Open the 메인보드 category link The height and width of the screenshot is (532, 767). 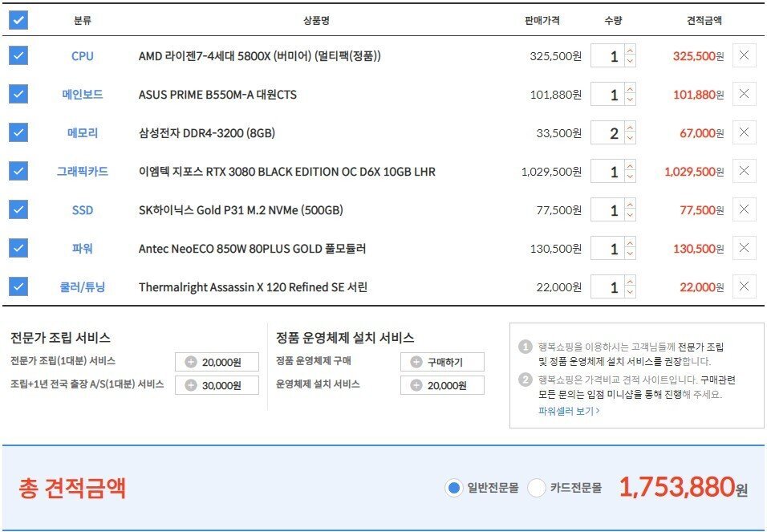point(82,94)
